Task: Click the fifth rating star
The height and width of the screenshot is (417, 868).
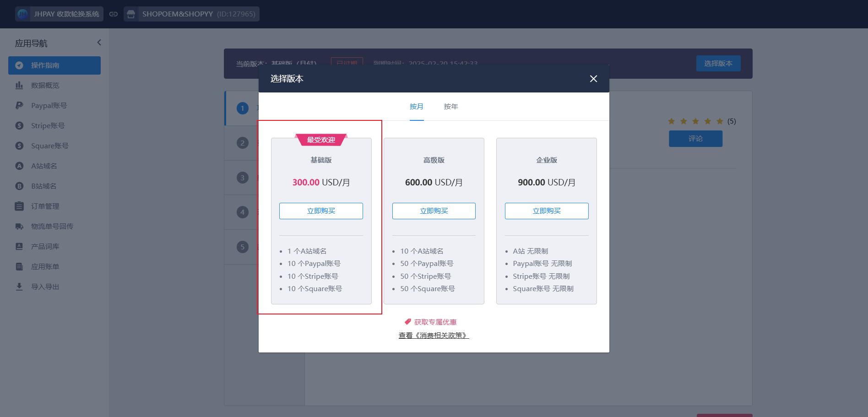Action: (720, 121)
